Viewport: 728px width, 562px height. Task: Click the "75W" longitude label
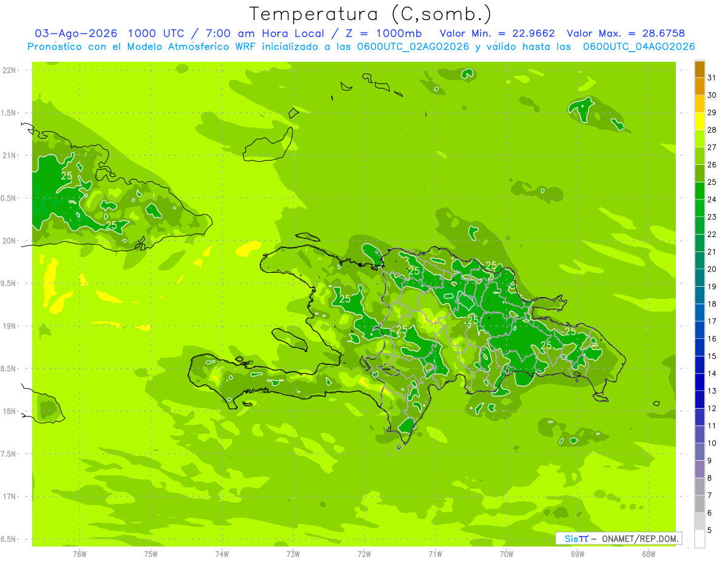pyautogui.click(x=151, y=554)
